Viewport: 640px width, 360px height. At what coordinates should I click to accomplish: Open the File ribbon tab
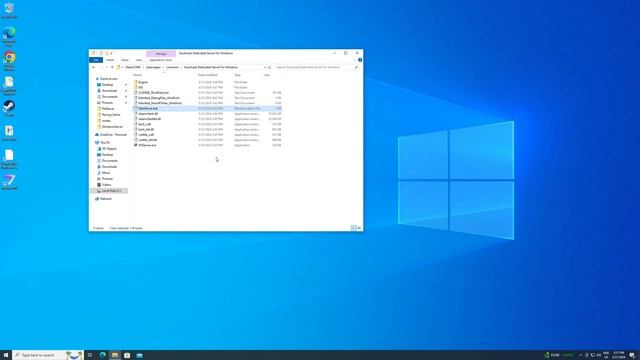(x=96, y=60)
